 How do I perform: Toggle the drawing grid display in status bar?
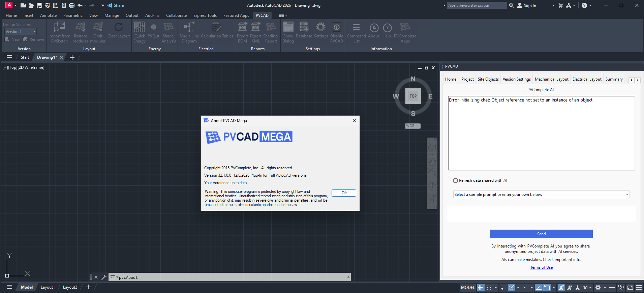click(x=481, y=288)
